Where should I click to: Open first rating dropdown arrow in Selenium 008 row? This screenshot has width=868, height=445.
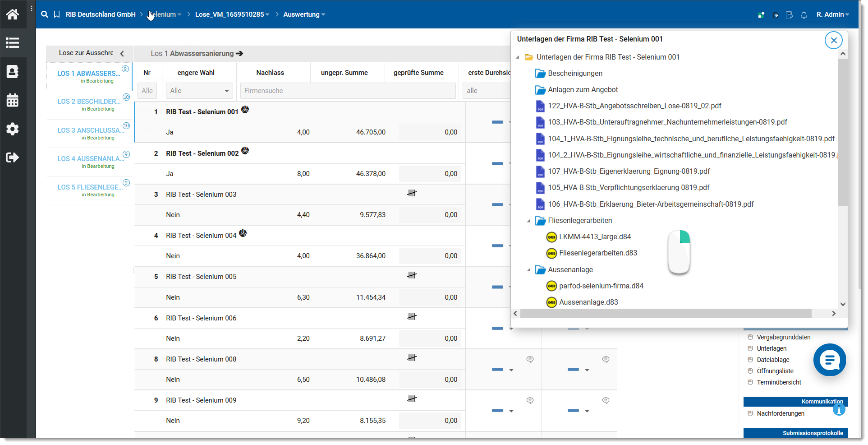tap(511, 370)
